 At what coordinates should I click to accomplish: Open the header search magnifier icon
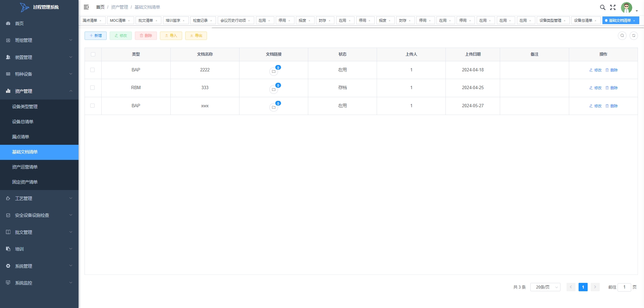coord(602,7)
